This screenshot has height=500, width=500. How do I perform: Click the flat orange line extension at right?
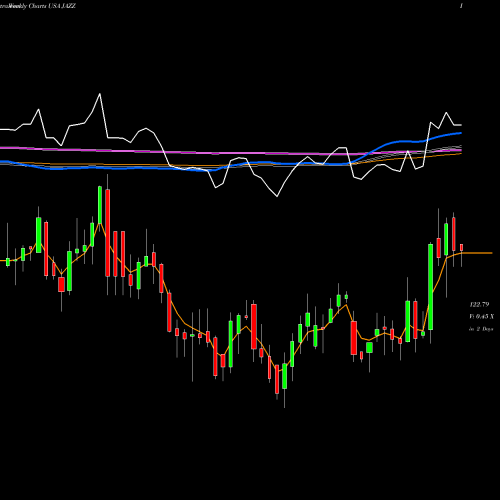477,253
